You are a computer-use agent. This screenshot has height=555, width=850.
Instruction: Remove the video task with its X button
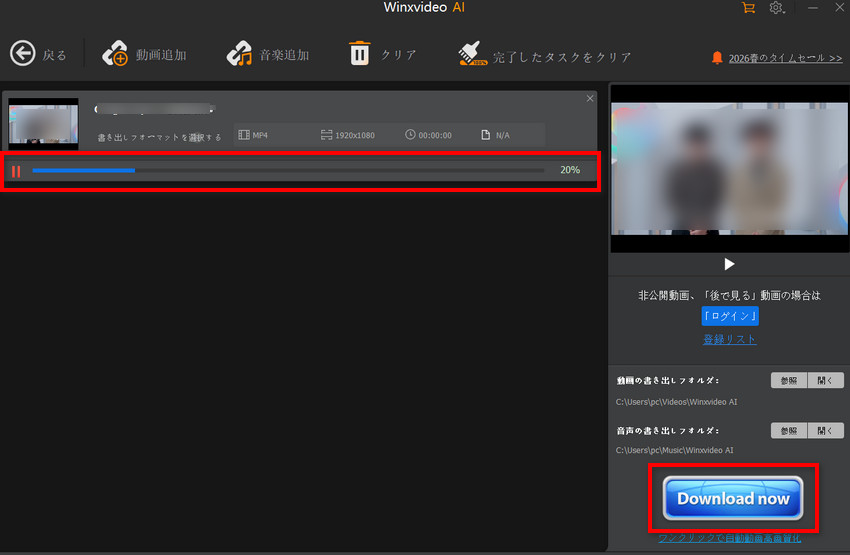pyautogui.click(x=590, y=98)
